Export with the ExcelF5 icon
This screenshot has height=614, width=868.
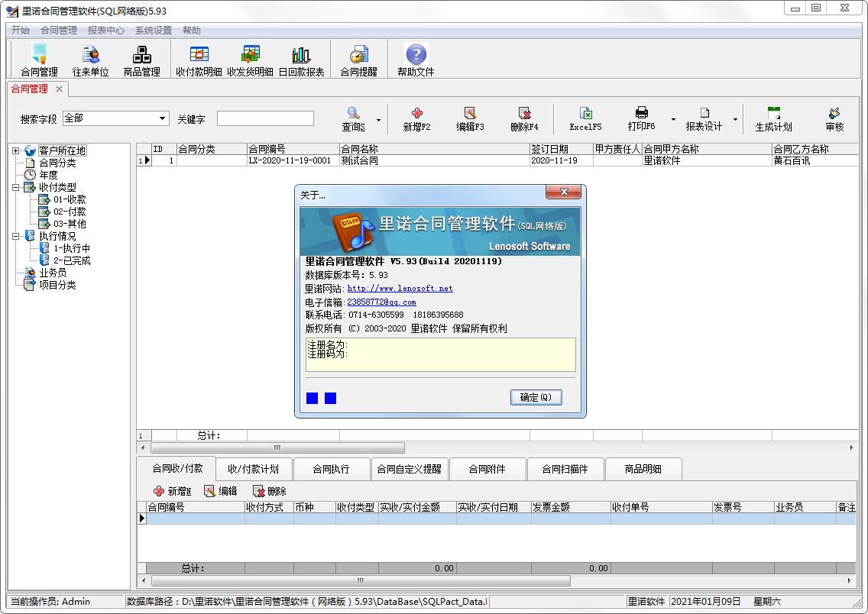click(x=586, y=119)
